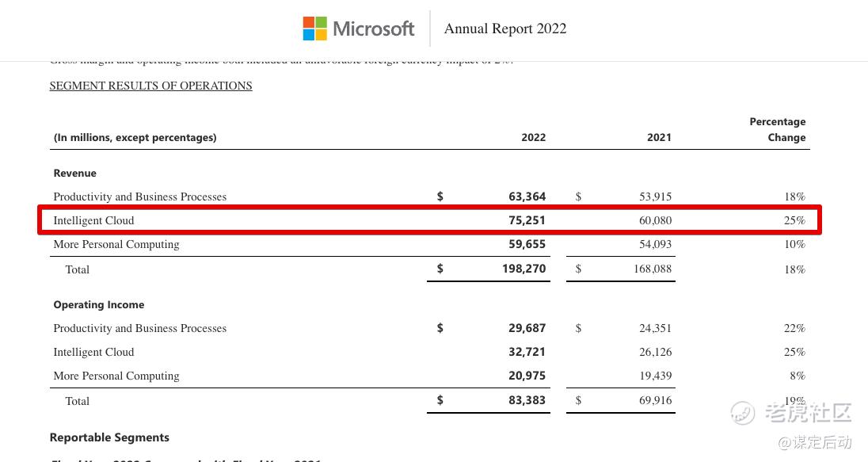Select total operating income 69,916
868x462 pixels.
click(656, 400)
